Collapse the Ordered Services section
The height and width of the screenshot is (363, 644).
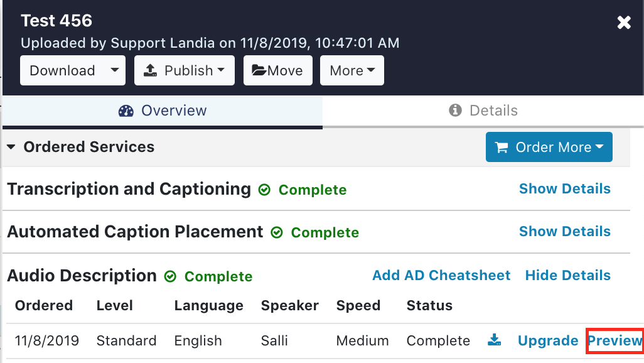point(11,146)
